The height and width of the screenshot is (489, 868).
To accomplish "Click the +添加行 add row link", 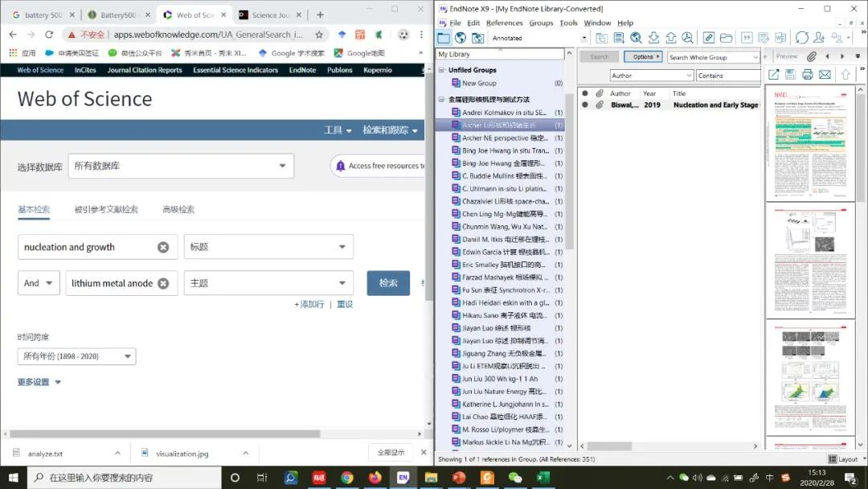I will pos(309,305).
